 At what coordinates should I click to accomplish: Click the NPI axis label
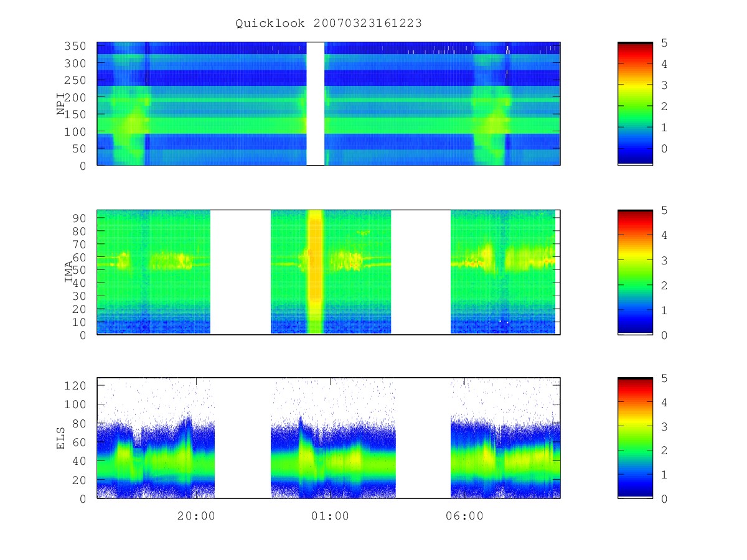click(x=61, y=105)
